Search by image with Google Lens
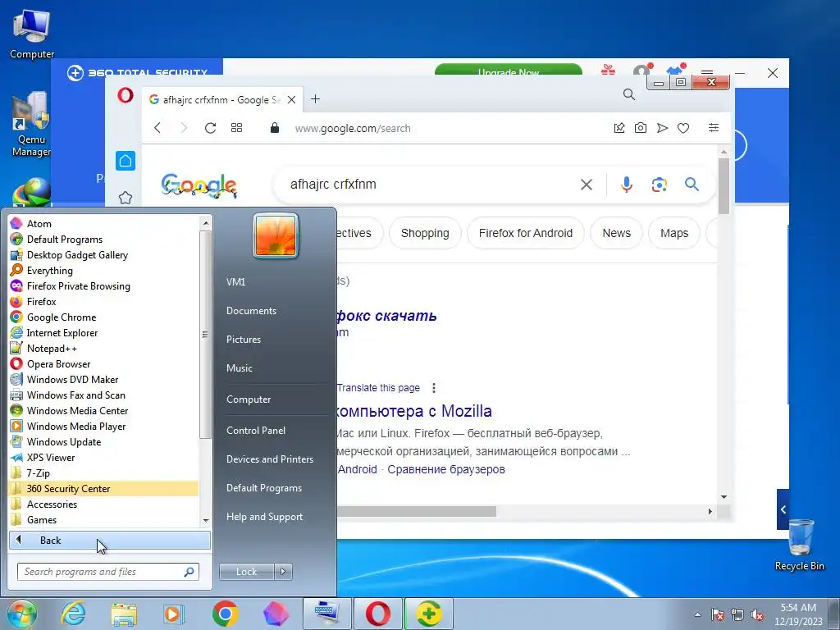The width and height of the screenshot is (840, 630). pos(659,185)
